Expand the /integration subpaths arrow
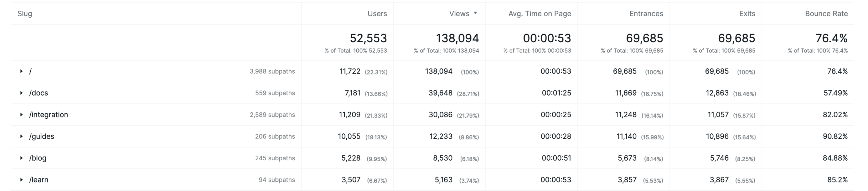This screenshot has width=868, height=191. coord(21,115)
